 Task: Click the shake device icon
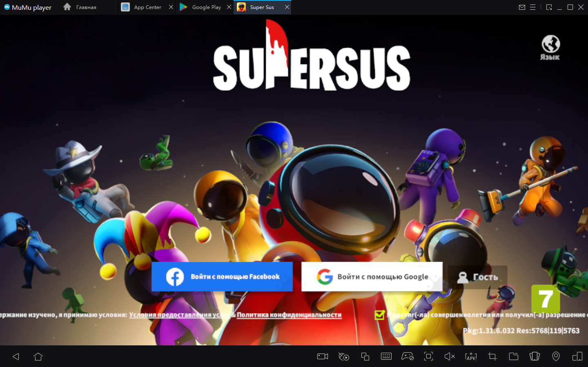point(535,356)
